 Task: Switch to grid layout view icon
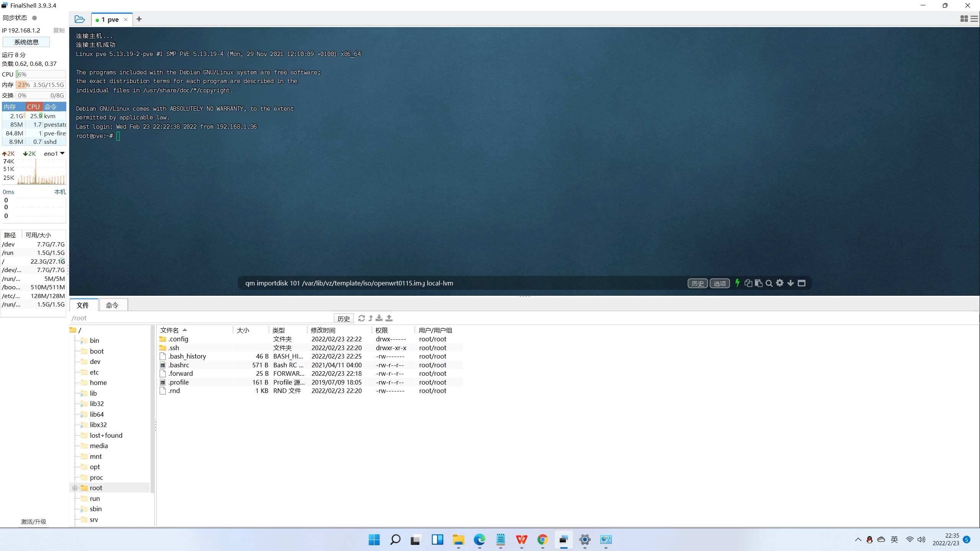(964, 19)
